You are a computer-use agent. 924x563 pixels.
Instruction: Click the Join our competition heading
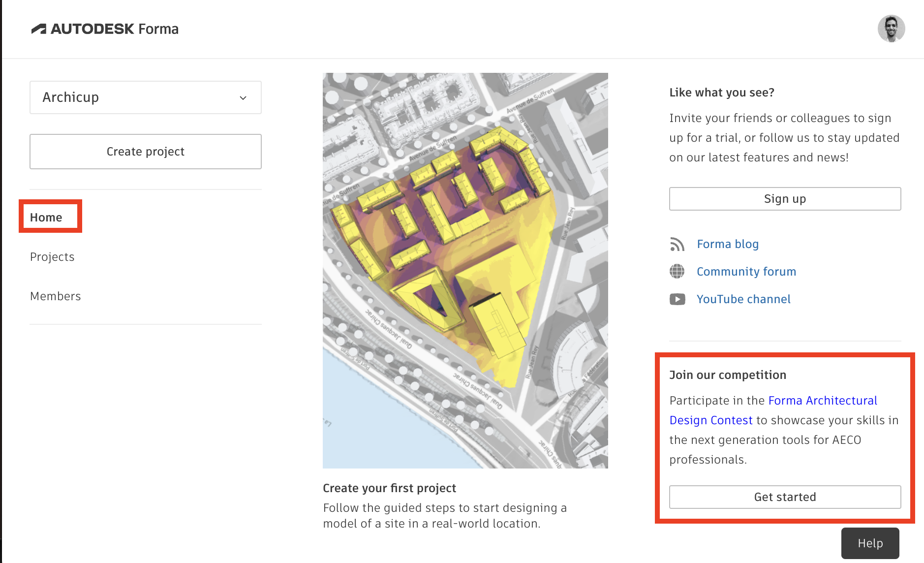tap(728, 375)
